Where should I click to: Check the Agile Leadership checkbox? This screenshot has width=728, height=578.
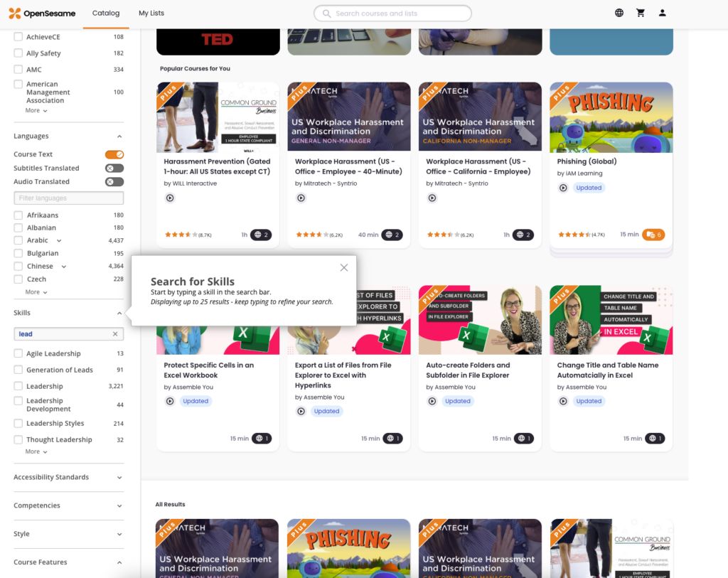18,353
